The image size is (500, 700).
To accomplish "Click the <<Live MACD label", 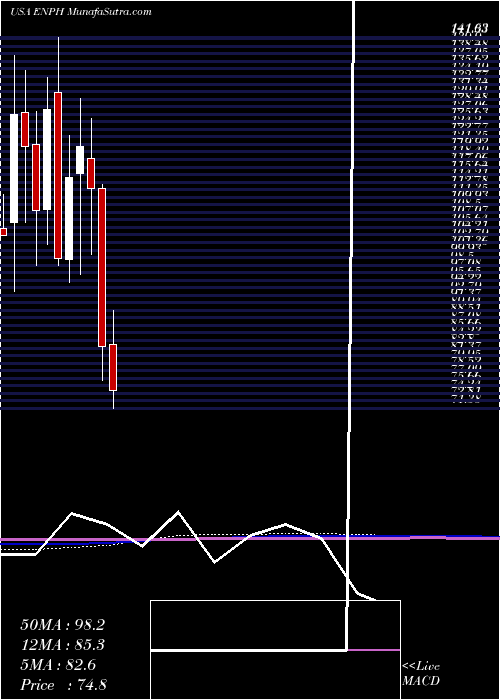I will click(x=421, y=674).
